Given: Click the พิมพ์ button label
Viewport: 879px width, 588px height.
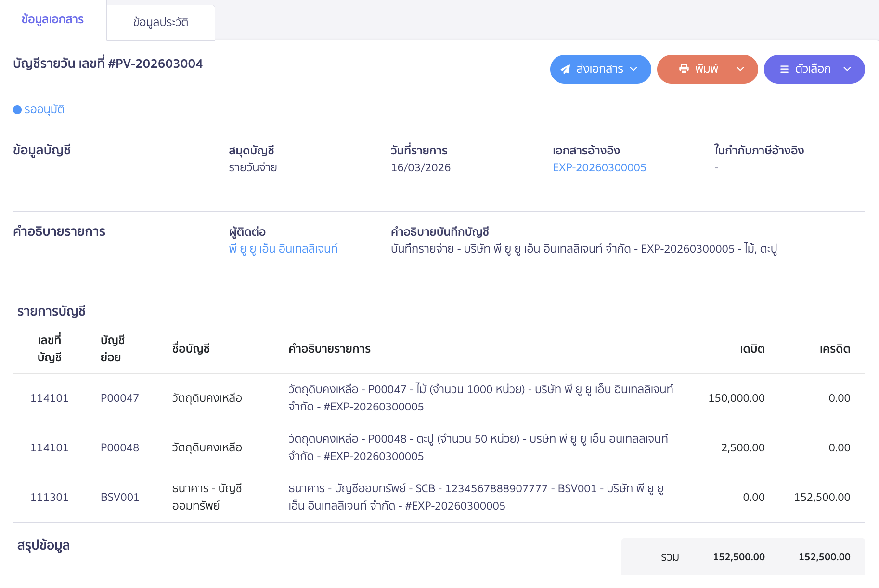Looking at the screenshot, I should [706, 69].
